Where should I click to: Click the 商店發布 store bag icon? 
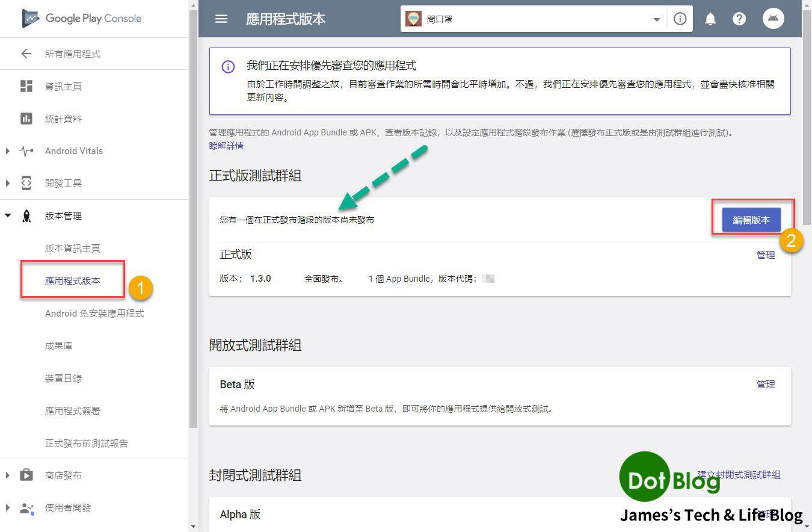(26, 475)
